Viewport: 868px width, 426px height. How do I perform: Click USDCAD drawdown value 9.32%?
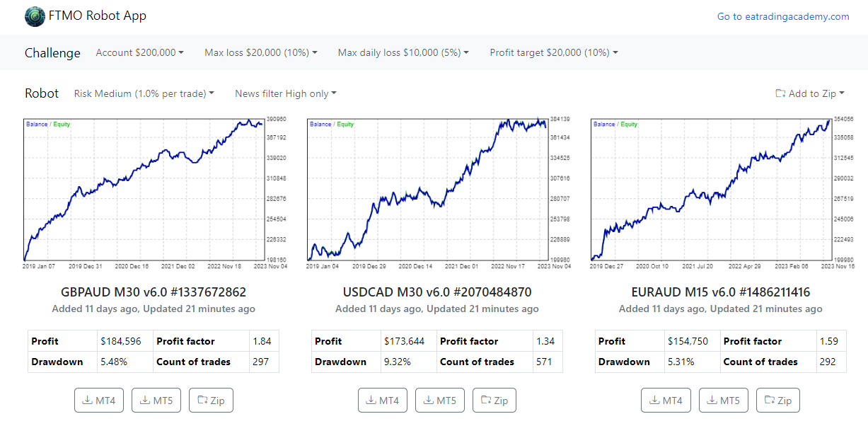point(397,362)
